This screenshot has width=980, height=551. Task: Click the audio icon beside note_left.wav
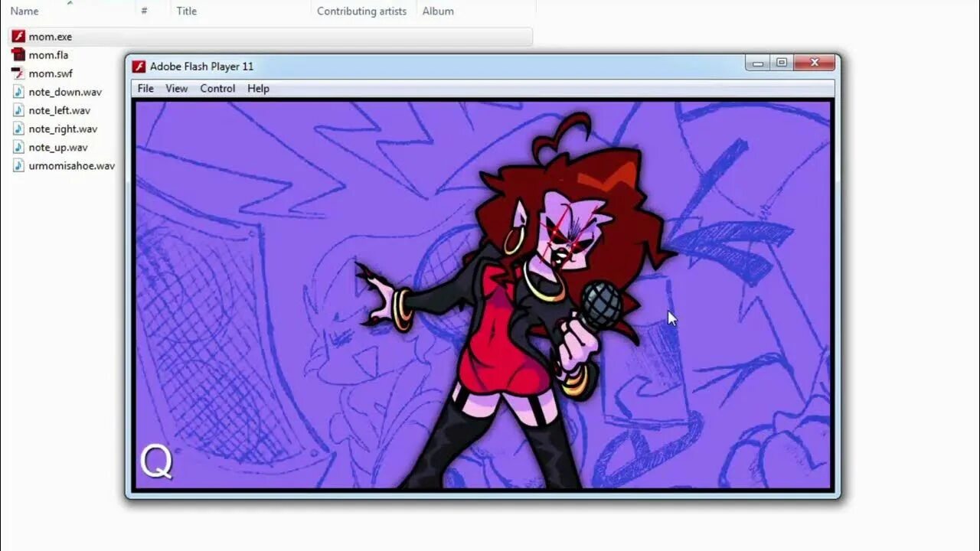18,110
